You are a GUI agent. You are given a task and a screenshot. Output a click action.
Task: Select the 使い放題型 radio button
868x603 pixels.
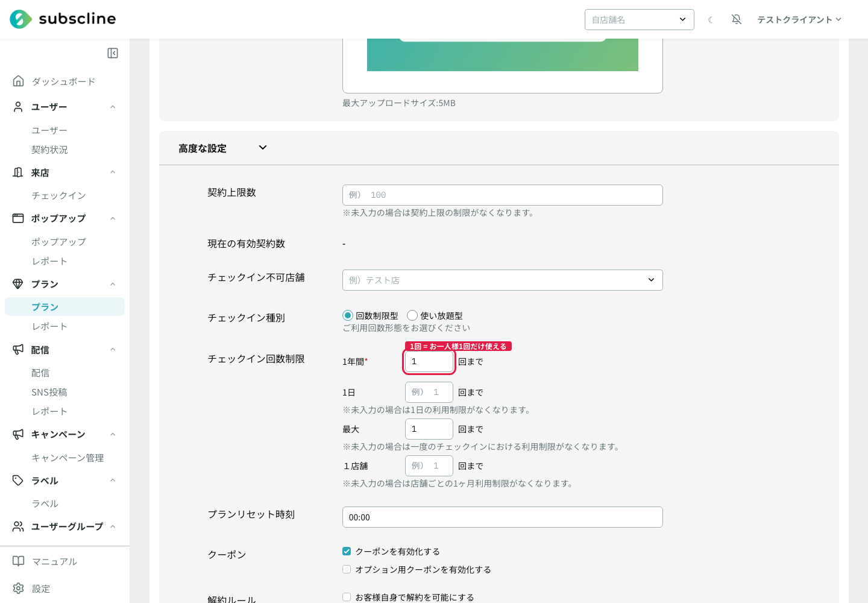412,315
